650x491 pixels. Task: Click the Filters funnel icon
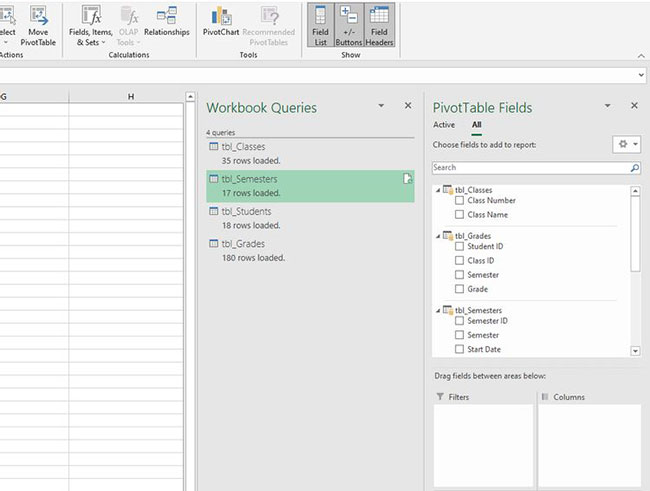440,396
